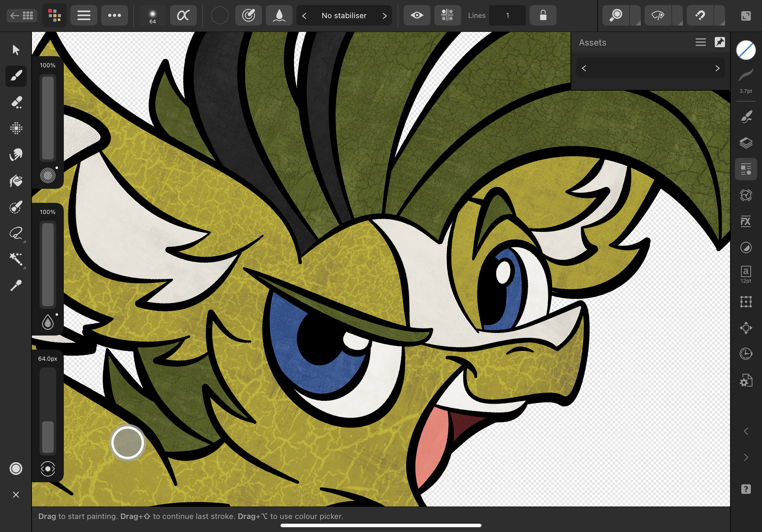Open the Transform studio
Image resolution: width=762 pixels, height=532 pixels.
pyautogui.click(x=746, y=302)
